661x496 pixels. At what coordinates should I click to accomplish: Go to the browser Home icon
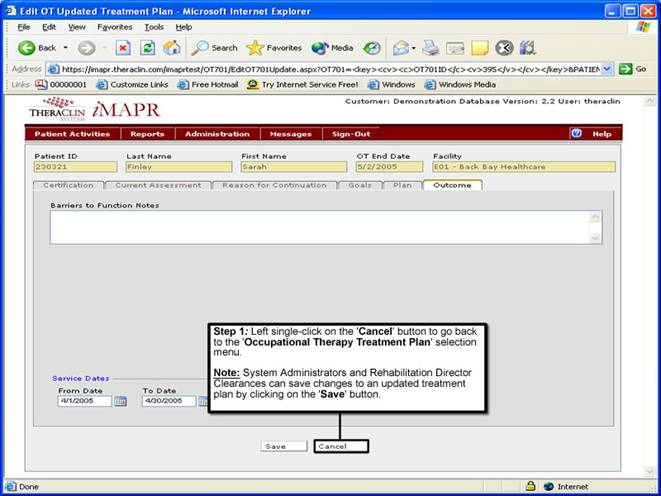point(171,47)
